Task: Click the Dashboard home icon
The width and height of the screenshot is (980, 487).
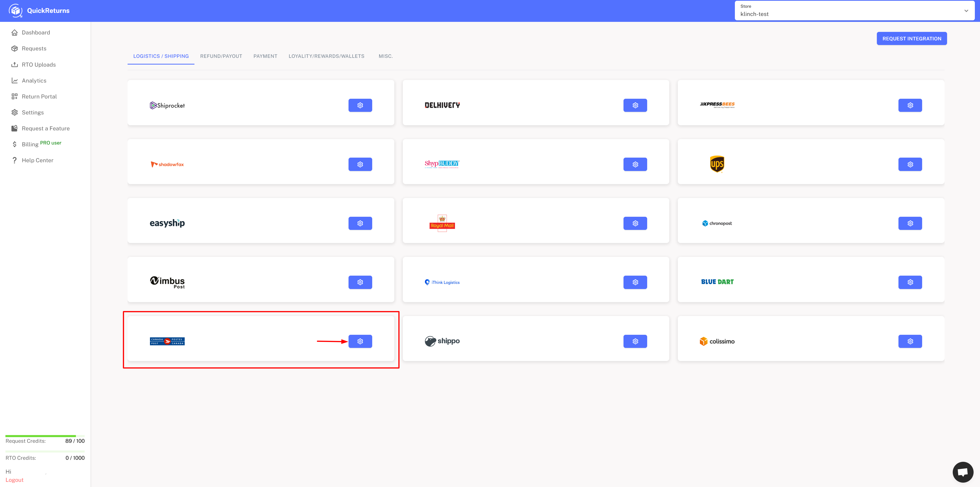Action: pos(14,33)
